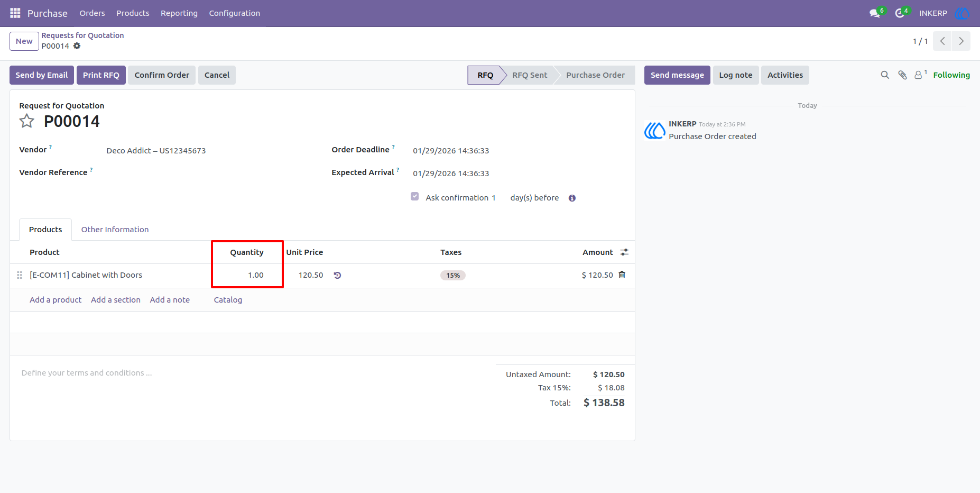Click the drag handle of Cabinet with Doors row
Image resolution: width=980 pixels, height=493 pixels.
pyautogui.click(x=20, y=275)
